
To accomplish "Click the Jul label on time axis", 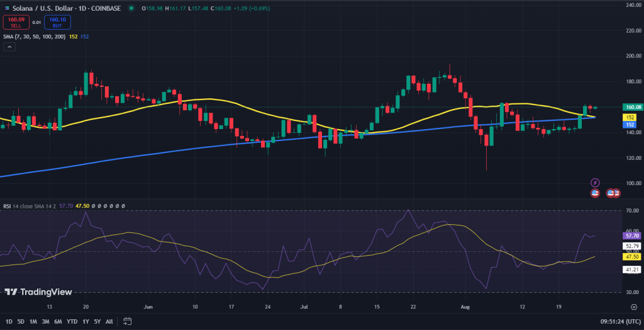I will [x=304, y=307].
